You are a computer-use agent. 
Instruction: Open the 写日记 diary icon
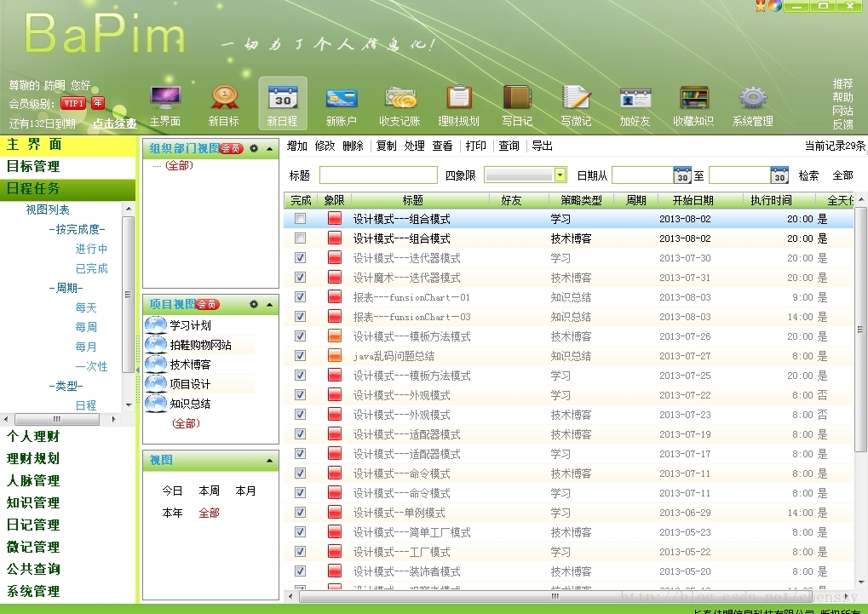[x=517, y=97]
